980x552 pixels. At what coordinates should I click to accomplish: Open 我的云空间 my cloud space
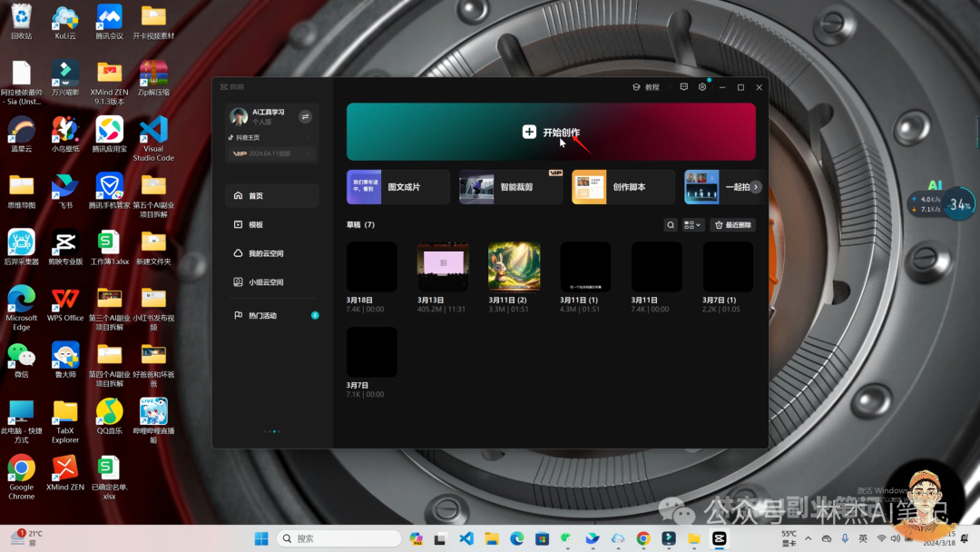[x=272, y=253]
